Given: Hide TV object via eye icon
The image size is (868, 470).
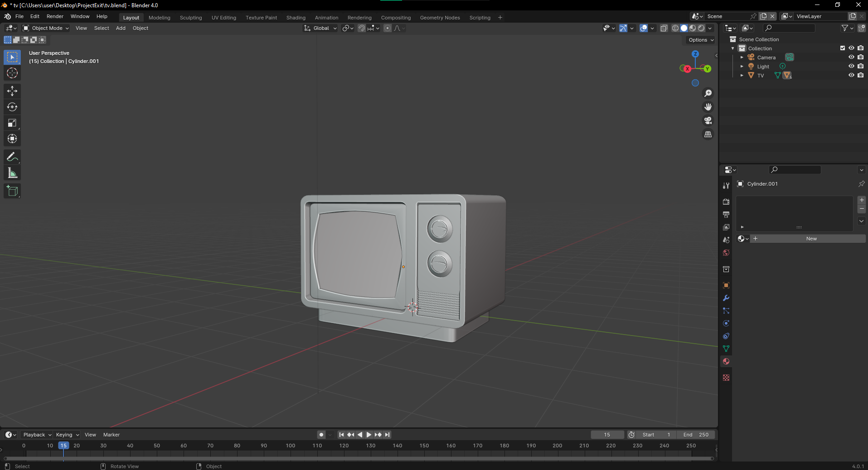Looking at the screenshot, I should (851, 75).
